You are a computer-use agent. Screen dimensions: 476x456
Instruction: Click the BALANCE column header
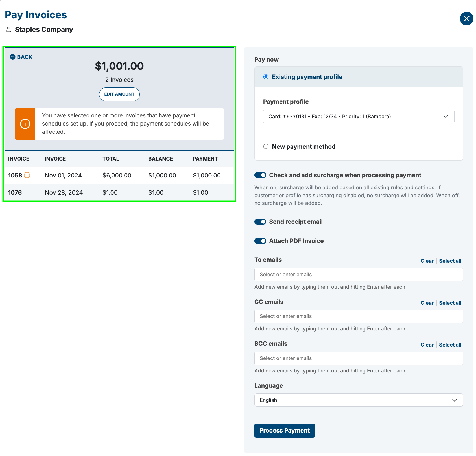[161, 159]
